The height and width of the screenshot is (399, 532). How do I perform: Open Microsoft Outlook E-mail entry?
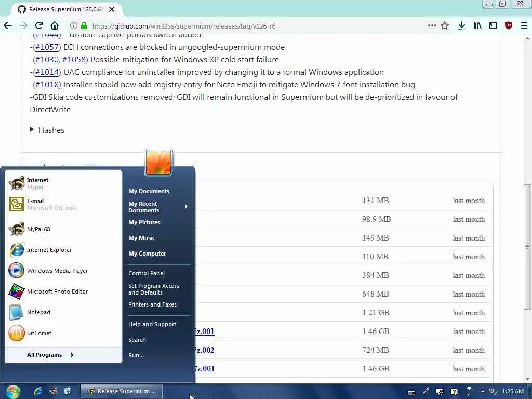tap(63, 204)
